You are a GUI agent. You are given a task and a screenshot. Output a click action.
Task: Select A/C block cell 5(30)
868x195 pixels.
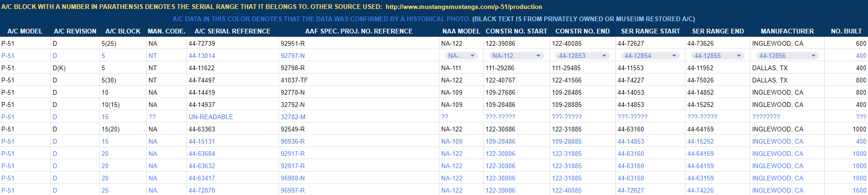coord(123,80)
